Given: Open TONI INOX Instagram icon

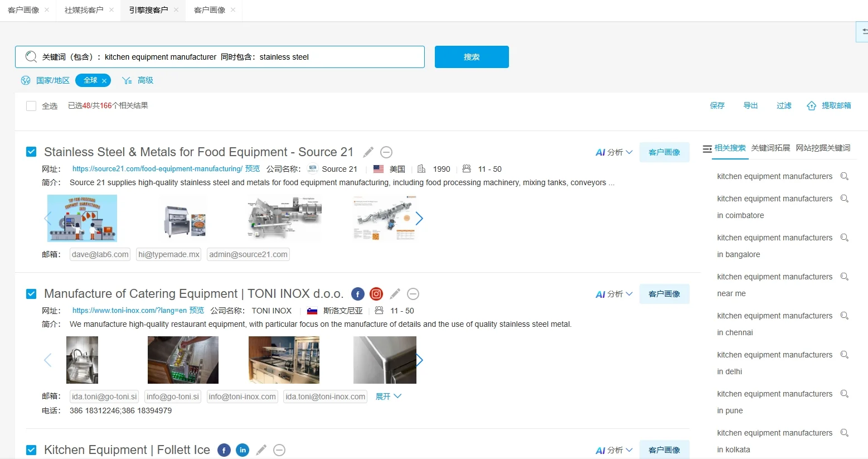Looking at the screenshot, I should pos(377,294).
